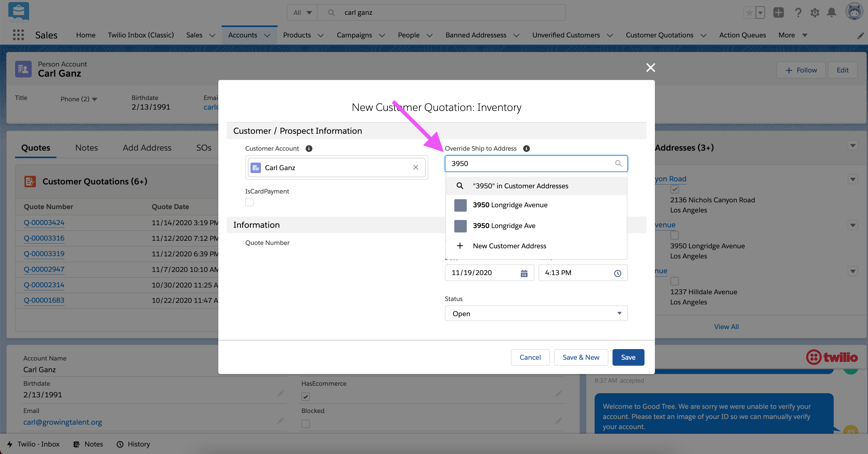This screenshot has width=868, height=454.
Task: Open Notes in the utility bar
Action: 88,444
